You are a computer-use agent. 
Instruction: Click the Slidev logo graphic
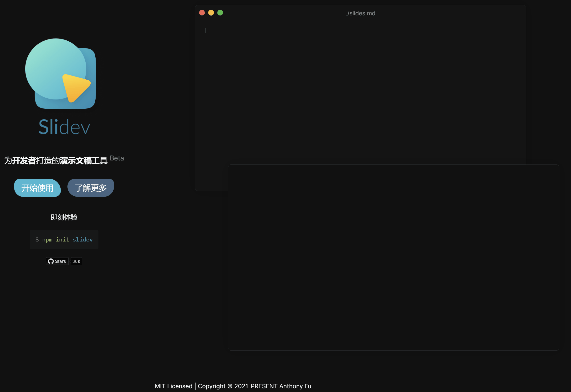(61, 74)
